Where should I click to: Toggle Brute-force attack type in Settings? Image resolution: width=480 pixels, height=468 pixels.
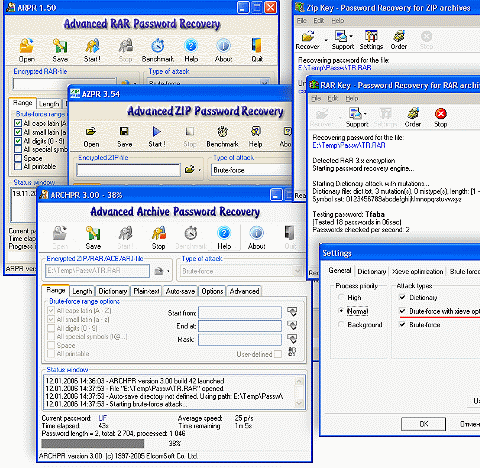click(x=403, y=324)
